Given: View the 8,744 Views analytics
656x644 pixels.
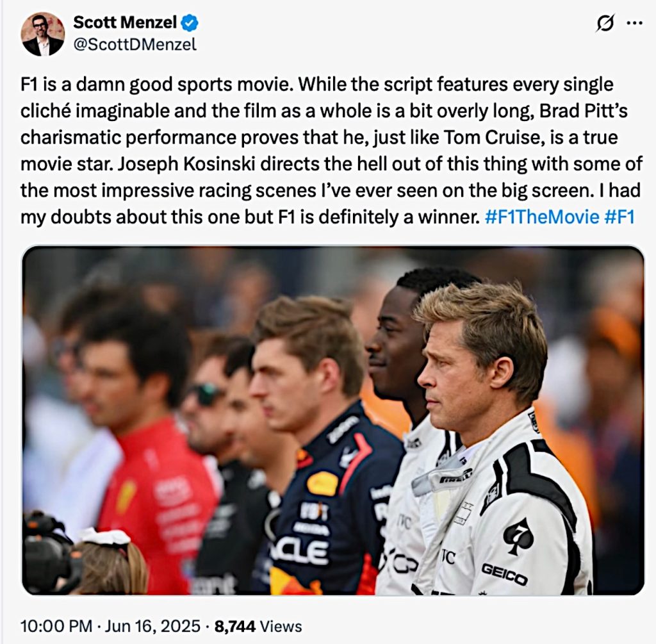Looking at the screenshot, I should pos(258,626).
